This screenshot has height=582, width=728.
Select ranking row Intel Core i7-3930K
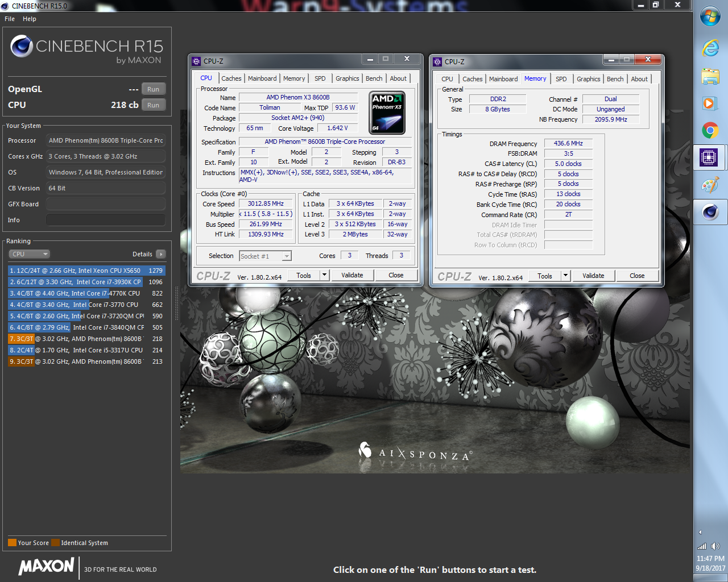coord(86,282)
